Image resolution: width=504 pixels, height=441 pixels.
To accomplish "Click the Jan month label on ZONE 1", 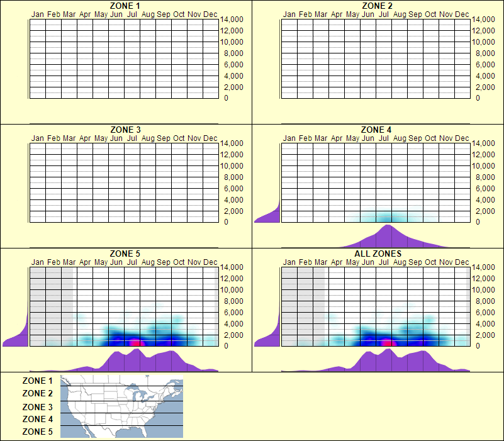I will pyautogui.click(x=37, y=14).
